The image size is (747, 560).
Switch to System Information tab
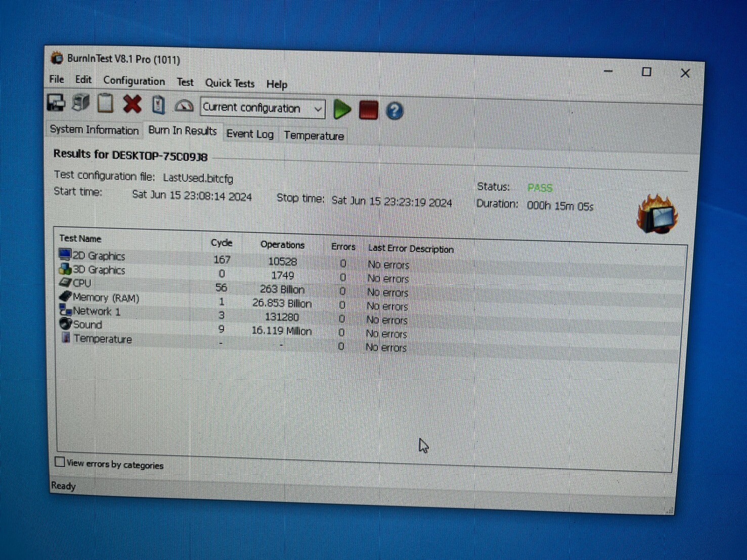[94, 130]
